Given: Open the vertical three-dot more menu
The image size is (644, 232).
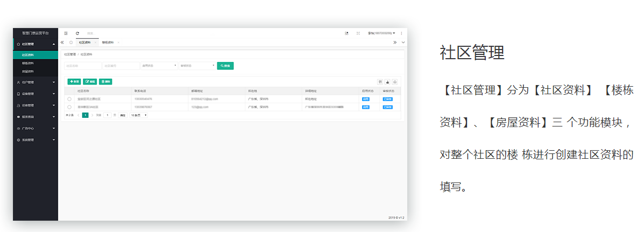Looking at the screenshot, I should pos(402,33).
